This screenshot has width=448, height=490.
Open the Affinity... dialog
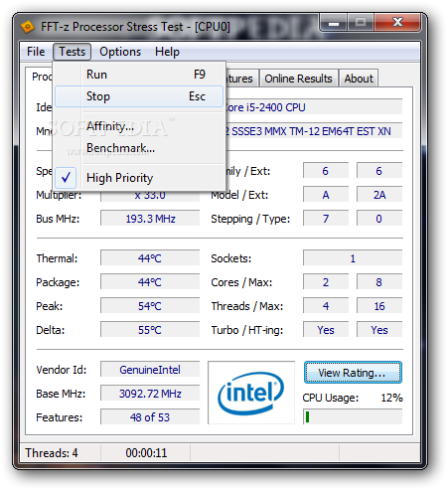pos(139,126)
